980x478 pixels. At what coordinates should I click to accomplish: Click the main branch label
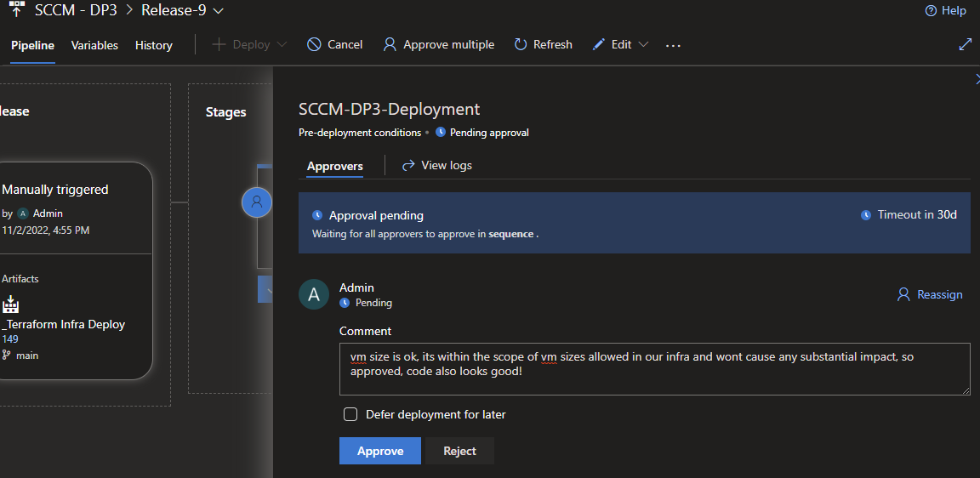coord(27,355)
